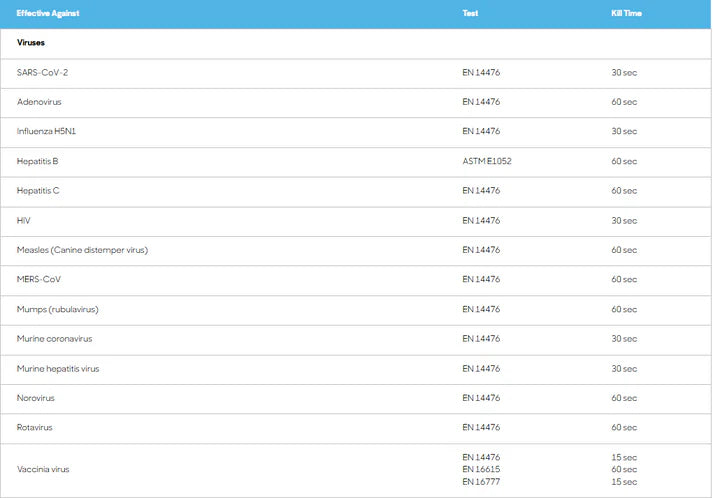Click the MERS-CoV row label
713x498 pixels.
tap(41, 279)
